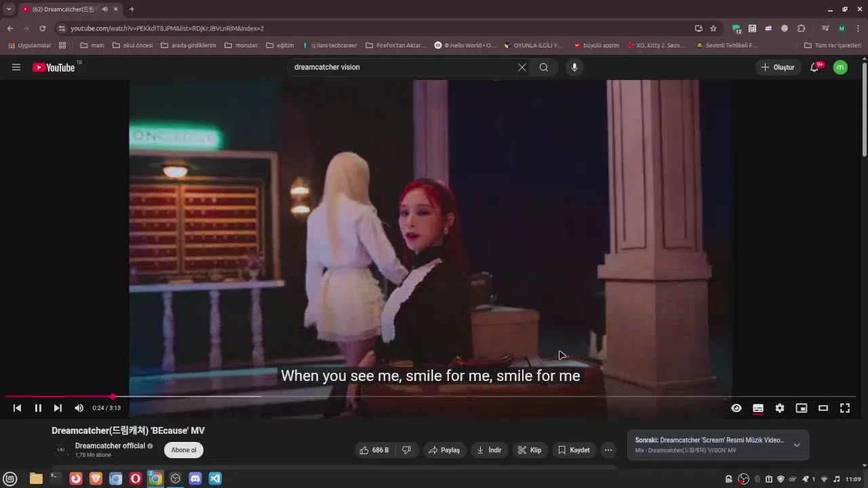Go back with the browser back arrow
868x488 pixels.
pyautogui.click(x=9, y=28)
